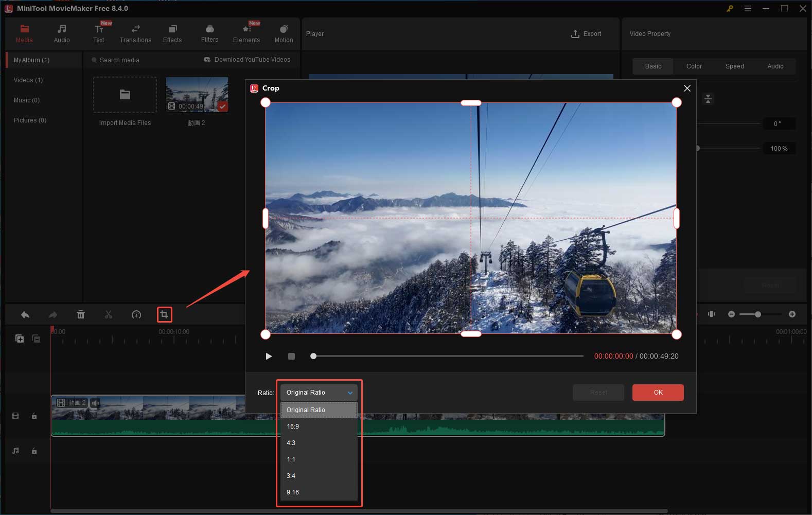Switch to Speed property tab
812x515 pixels.
[x=734, y=66]
